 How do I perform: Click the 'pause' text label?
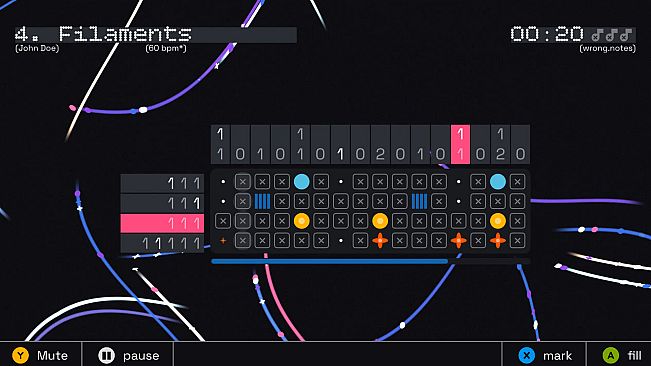(x=141, y=356)
